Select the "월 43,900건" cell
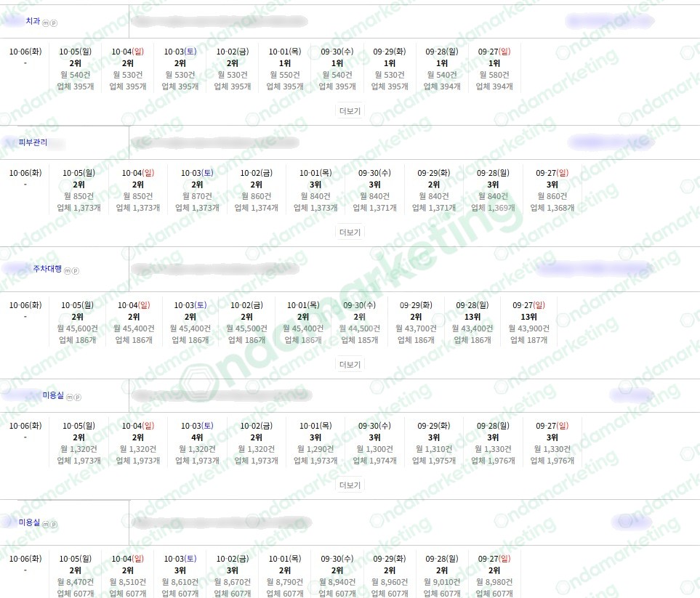 coord(529,328)
